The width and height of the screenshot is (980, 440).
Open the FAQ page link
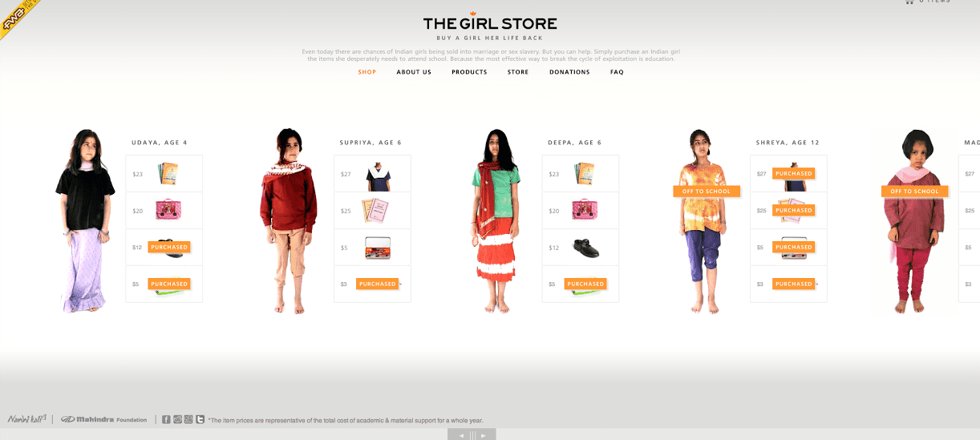pyautogui.click(x=617, y=72)
